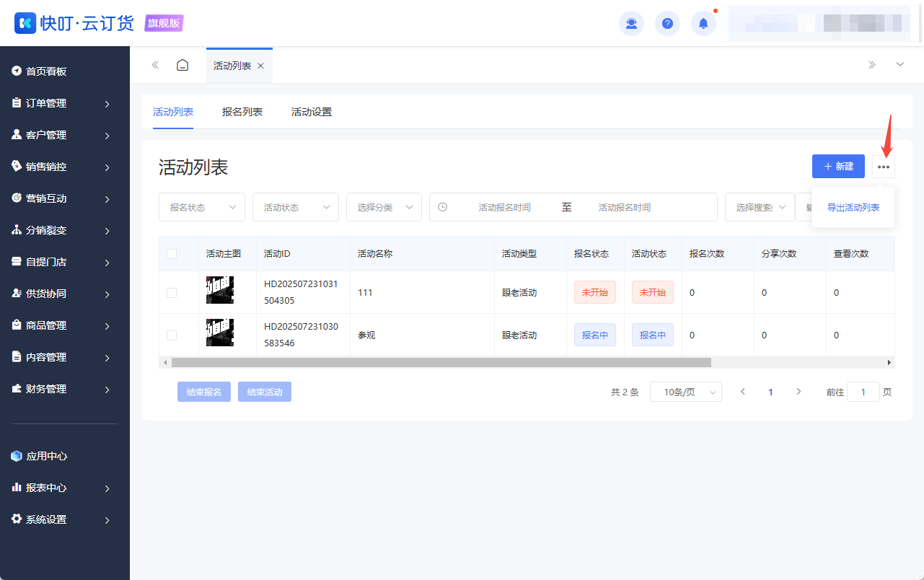
Task: Click thumbnail image of activity 111
Action: click(220, 290)
